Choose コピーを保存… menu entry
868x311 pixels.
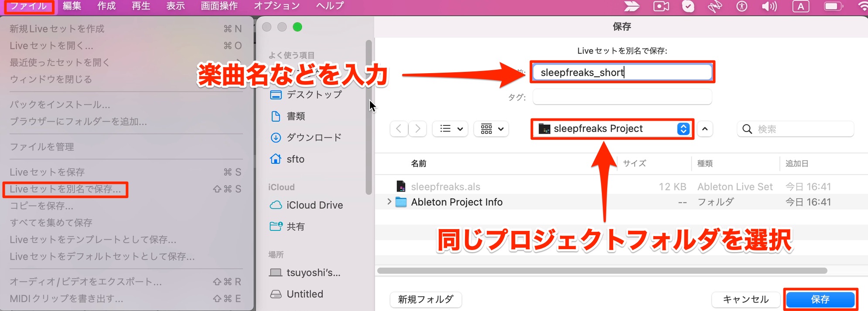coord(41,206)
